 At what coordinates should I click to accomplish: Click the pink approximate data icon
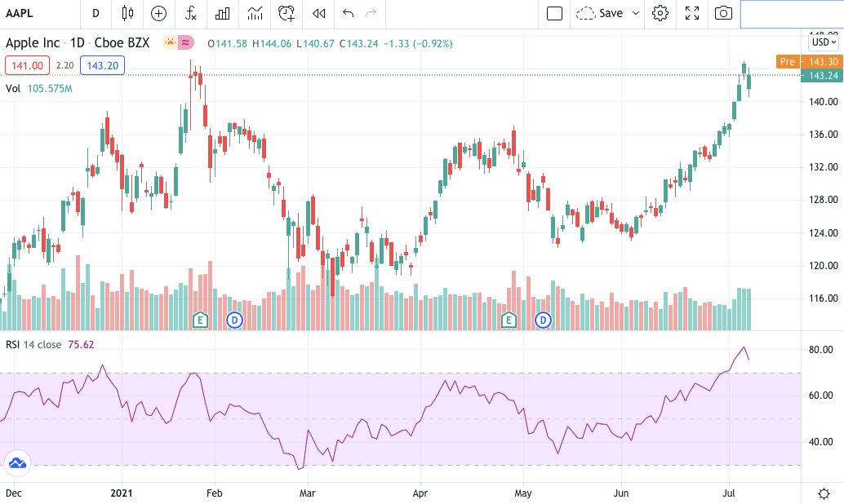click(186, 42)
